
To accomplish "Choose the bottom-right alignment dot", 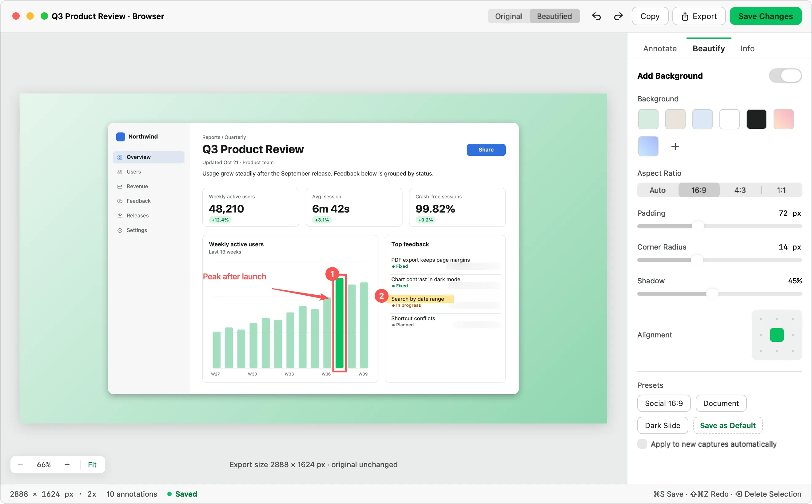I will [x=793, y=351].
